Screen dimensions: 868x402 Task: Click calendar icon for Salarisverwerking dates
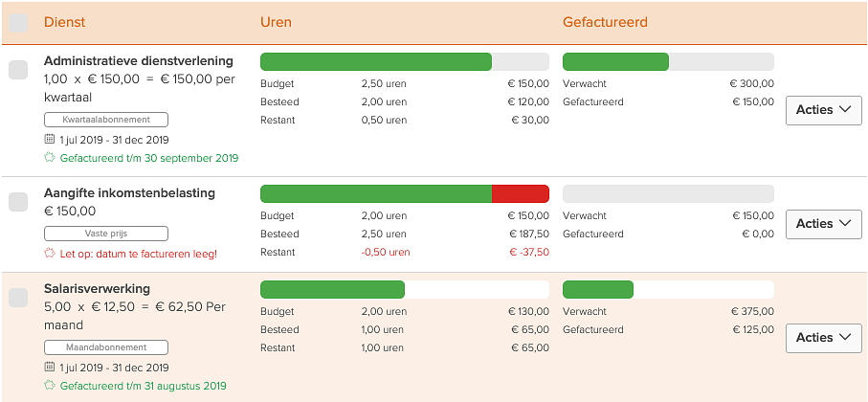click(50, 367)
